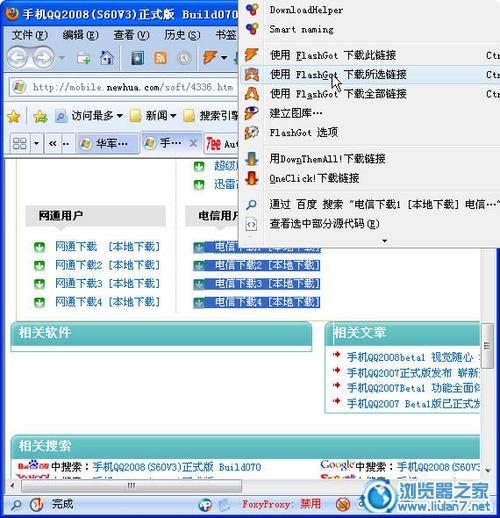Open FlashGot 选项 from context menu

[370, 132]
